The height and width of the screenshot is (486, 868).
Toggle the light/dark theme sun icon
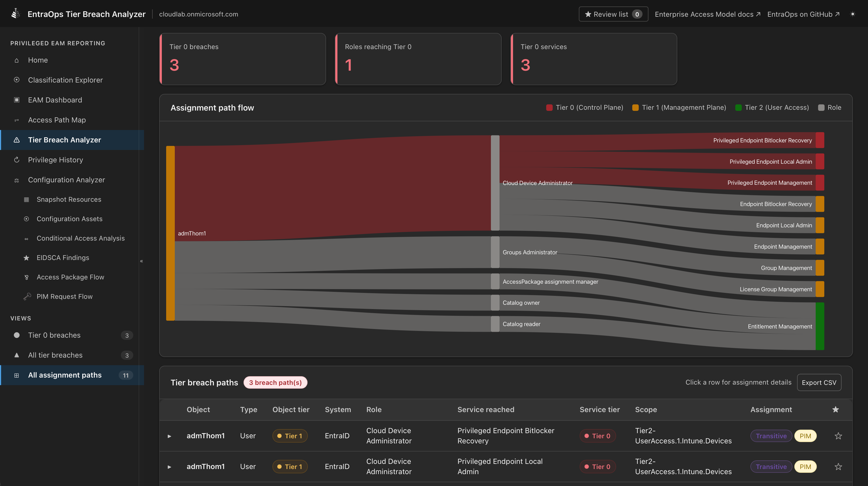[853, 14]
